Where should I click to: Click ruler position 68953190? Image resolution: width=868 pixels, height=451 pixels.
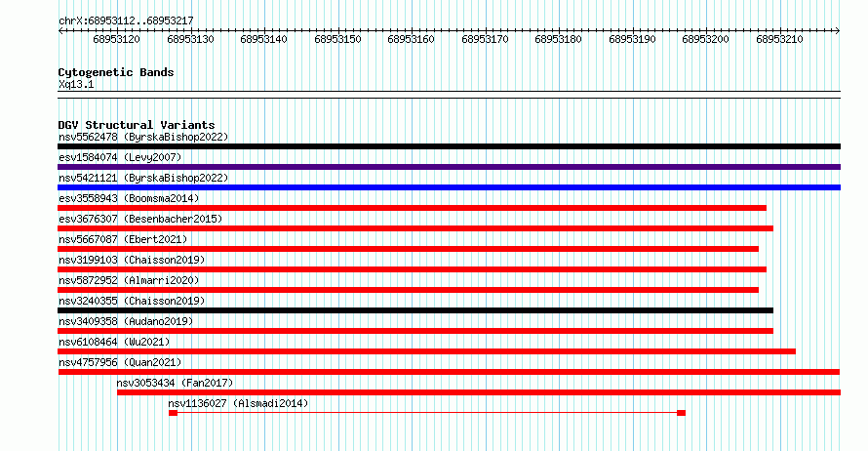click(632, 39)
